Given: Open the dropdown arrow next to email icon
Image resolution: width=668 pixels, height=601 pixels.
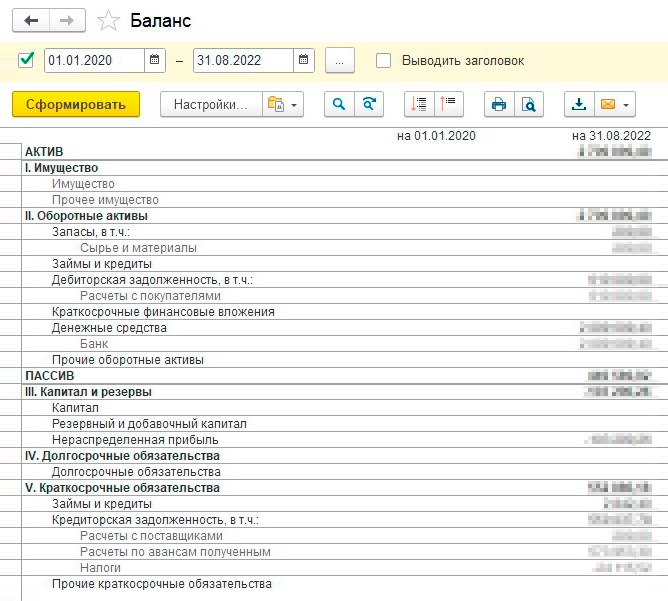Looking at the screenshot, I should pyautogui.click(x=626, y=105).
